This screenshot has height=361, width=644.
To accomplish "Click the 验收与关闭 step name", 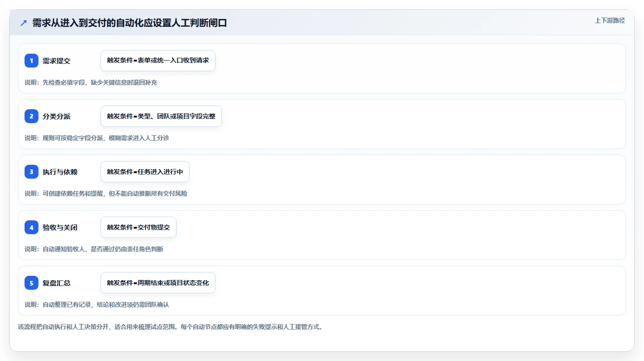I will [60, 227].
